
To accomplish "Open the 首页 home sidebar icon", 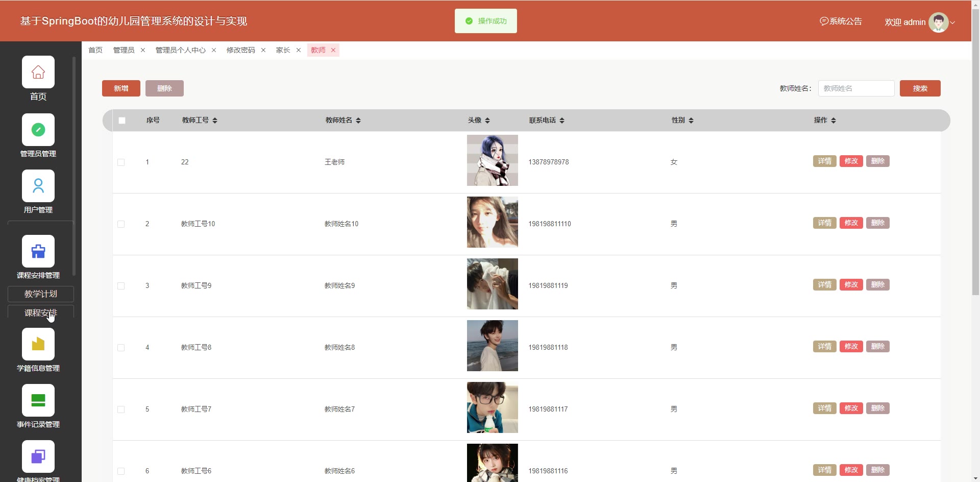I will (x=38, y=72).
